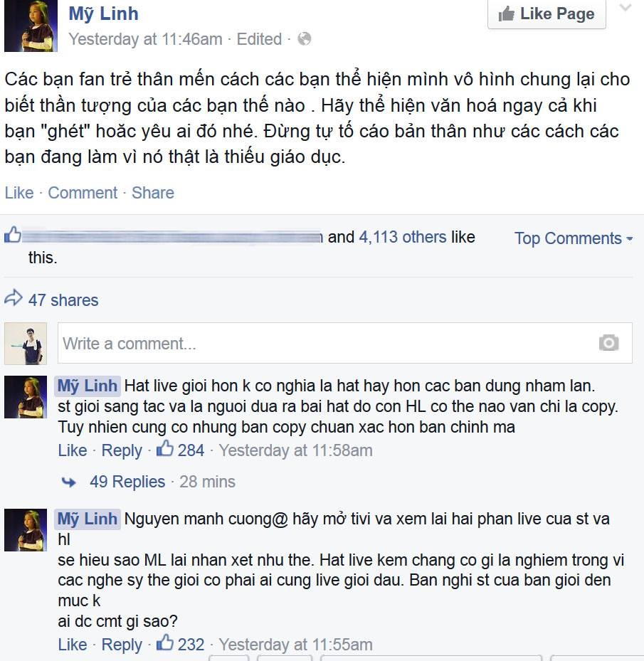Click Comment link under the post

tap(83, 193)
